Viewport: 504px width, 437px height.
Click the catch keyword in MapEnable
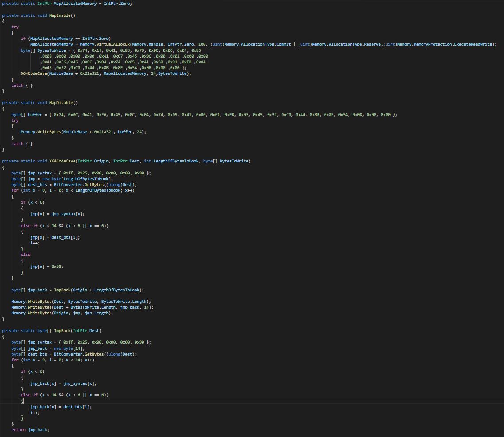pyautogui.click(x=17, y=85)
